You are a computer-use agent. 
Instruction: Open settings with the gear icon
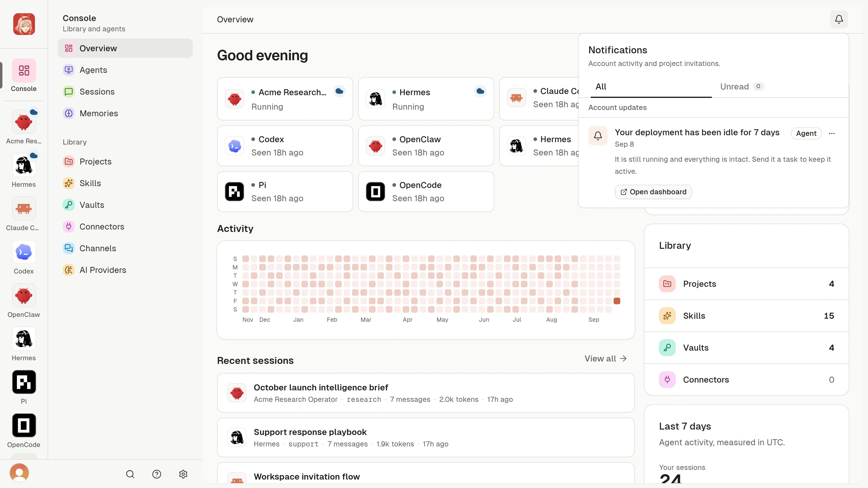coord(183,474)
